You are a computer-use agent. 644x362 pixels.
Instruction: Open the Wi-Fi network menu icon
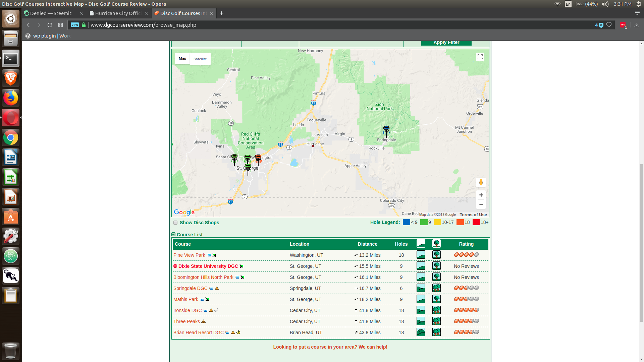(557, 4)
